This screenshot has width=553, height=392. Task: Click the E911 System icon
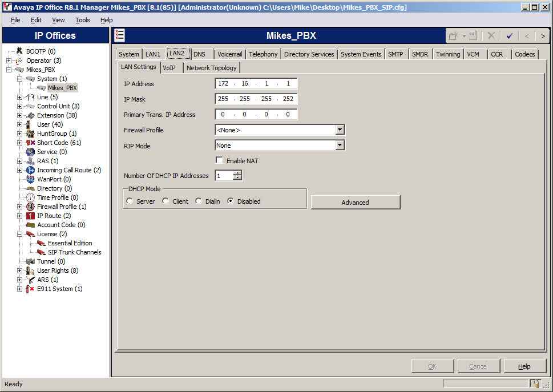click(x=30, y=289)
